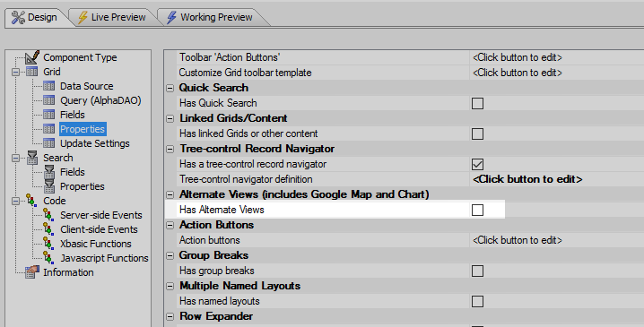Collapse the Quick Search section
The width and height of the screenshot is (644, 327).
coord(170,88)
